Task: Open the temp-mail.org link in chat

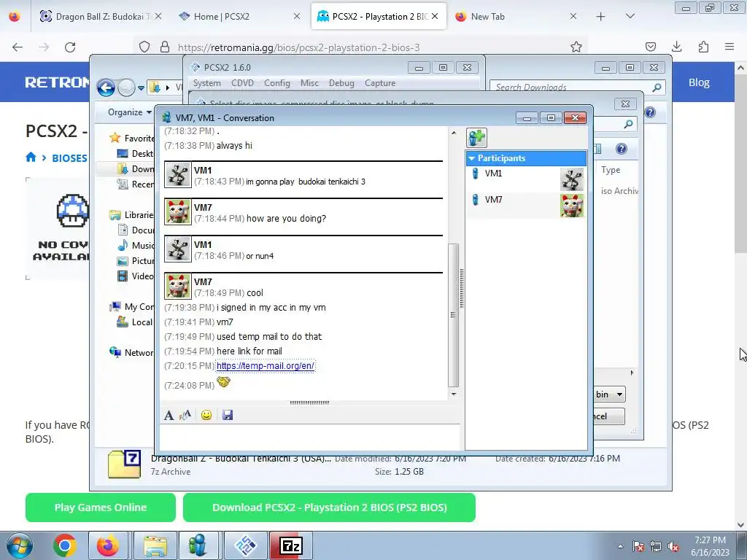Action: click(266, 366)
